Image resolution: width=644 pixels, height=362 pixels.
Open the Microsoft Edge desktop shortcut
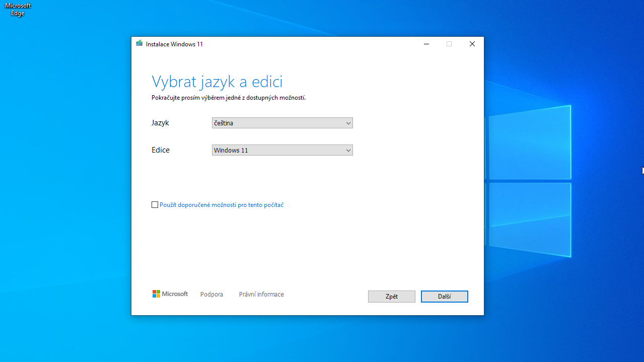(x=18, y=9)
